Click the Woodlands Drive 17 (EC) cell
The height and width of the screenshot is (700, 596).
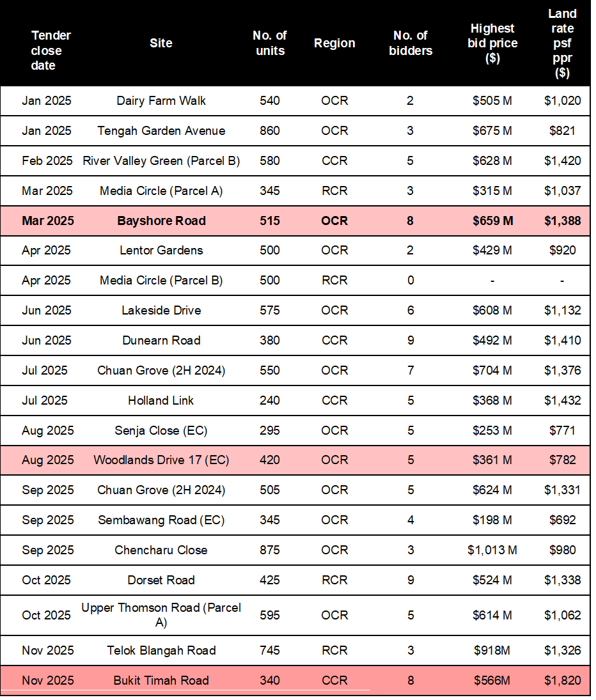point(161,460)
